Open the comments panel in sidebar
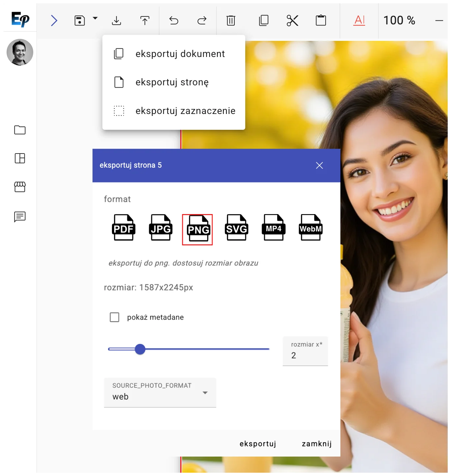Screen dimensions: 451x476 20,217
